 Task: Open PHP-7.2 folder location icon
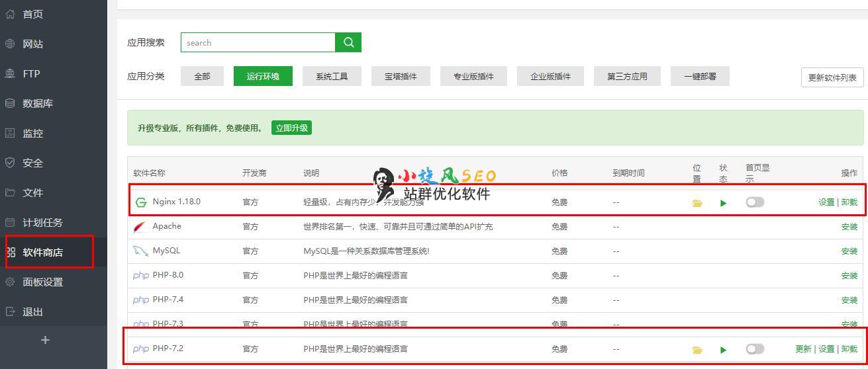coord(697,350)
